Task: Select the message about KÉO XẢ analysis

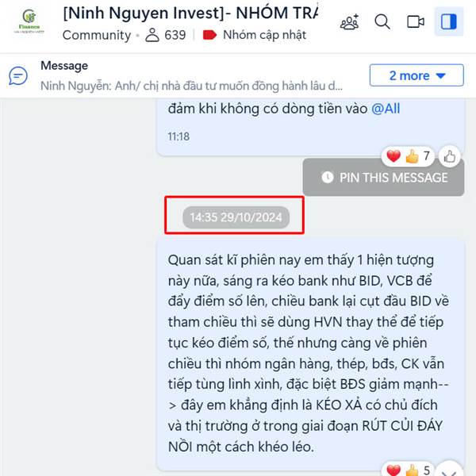Action: [x=311, y=354]
